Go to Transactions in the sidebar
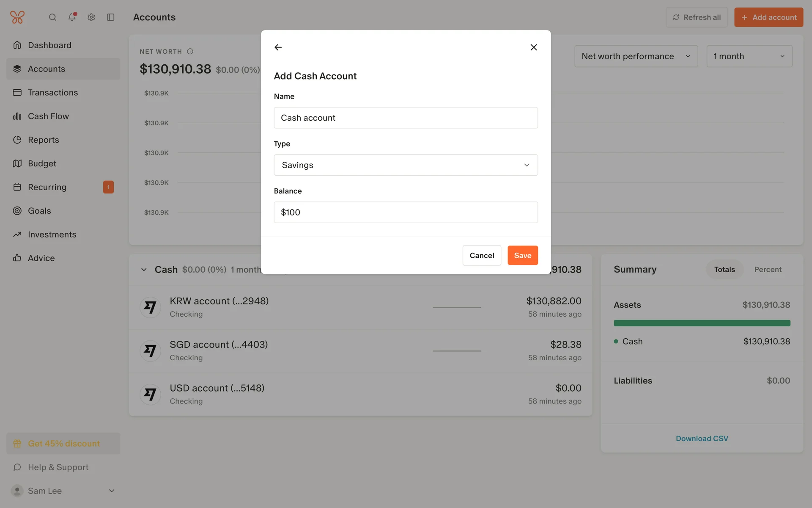 point(53,93)
